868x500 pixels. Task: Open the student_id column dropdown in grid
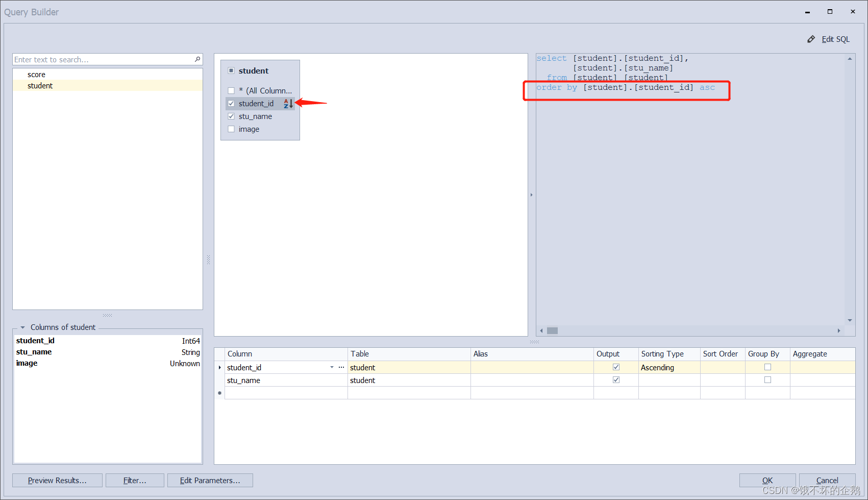coord(332,367)
